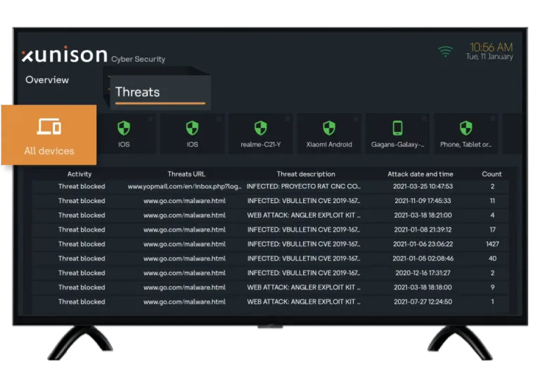Click the count value 4
Viewport: 540px width, 392px height.
point(492,216)
